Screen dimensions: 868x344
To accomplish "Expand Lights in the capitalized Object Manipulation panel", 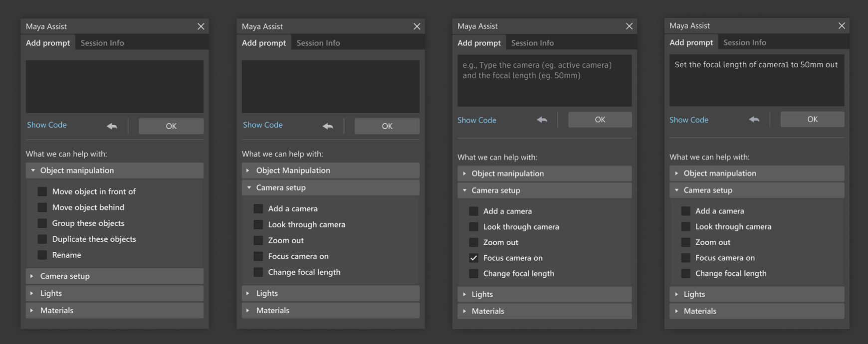I will pos(330,293).
